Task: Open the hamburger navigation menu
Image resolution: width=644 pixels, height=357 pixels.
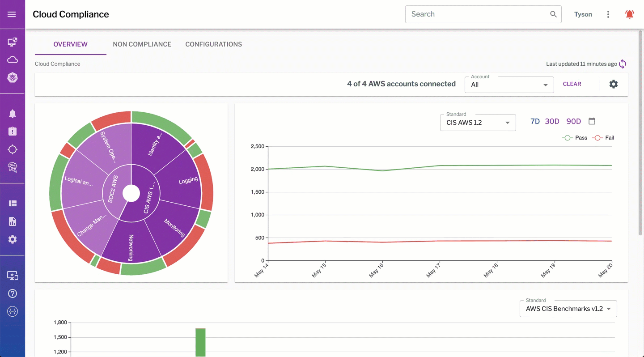Action: tap(12, 14)
